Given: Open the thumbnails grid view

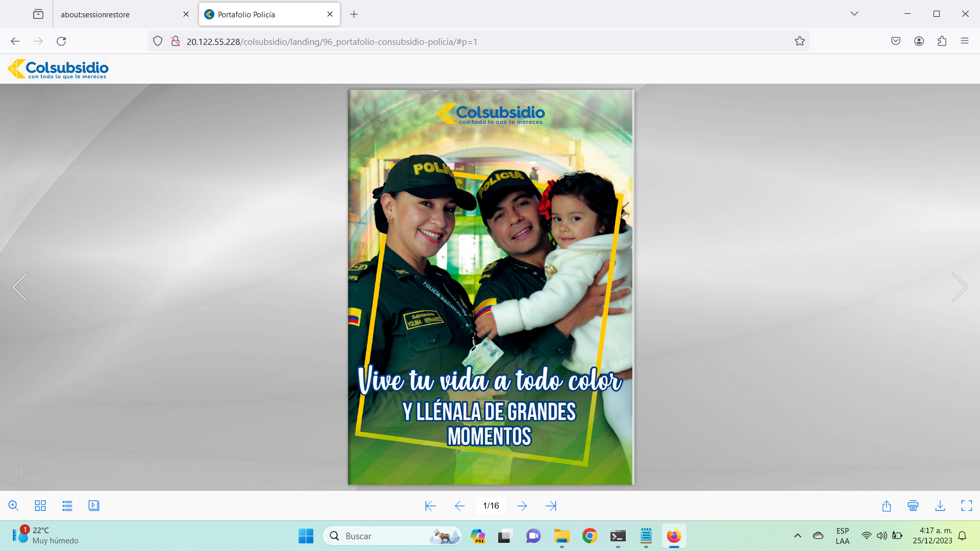Looking at the screenshot, I should point(40,506).
